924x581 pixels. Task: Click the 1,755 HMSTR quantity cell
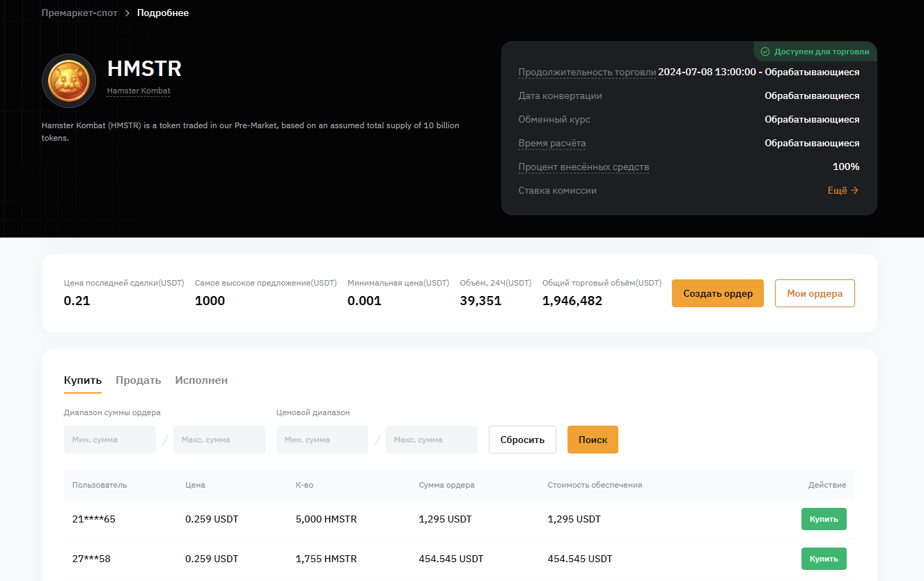tap(326, 559)
